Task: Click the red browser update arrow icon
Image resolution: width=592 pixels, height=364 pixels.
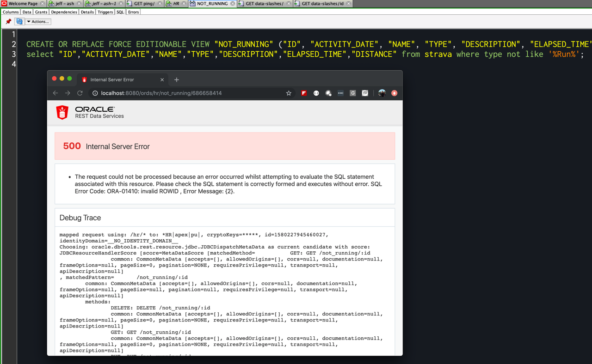Action: point(395,93)
